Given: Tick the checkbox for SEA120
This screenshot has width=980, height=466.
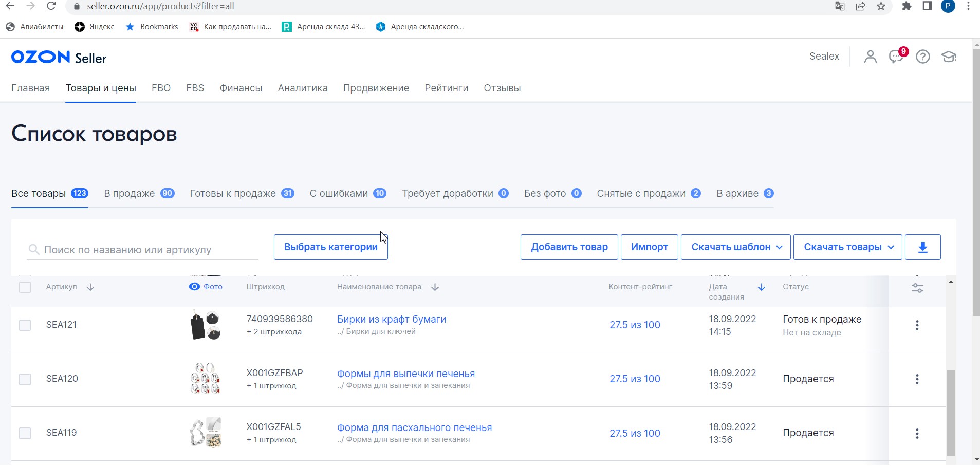Looking at the screenshot, I should 25,379.
